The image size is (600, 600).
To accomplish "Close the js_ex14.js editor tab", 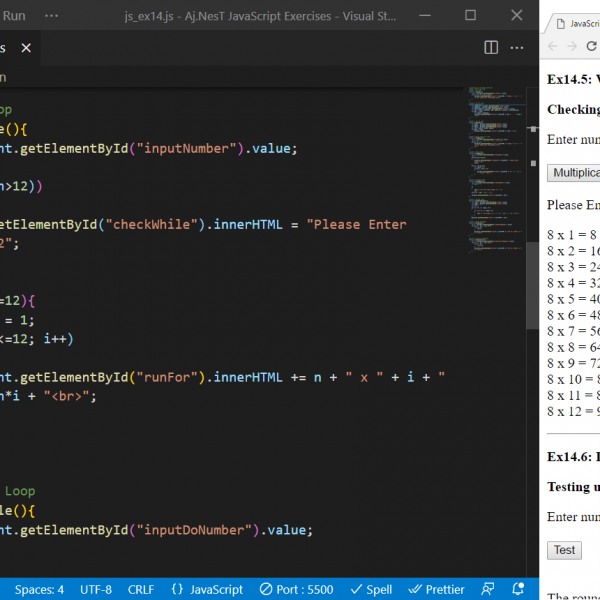I will pyautogui.click(x=26, y=47).
